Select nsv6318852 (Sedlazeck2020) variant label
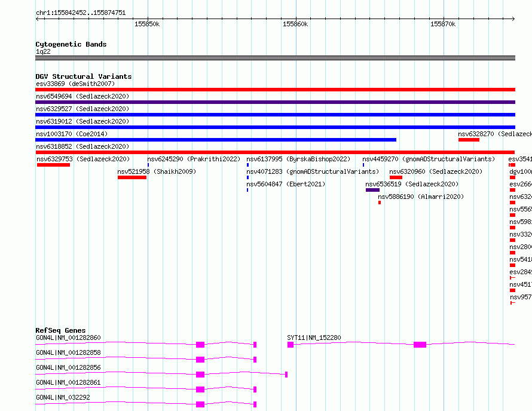Viewport: 532px width, 411px height. click(x=82, y=146)
